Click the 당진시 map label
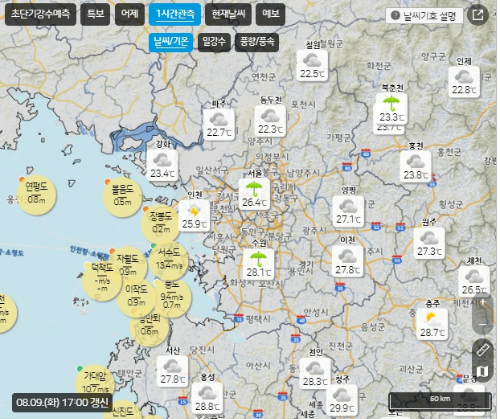 tap(202, 350)
